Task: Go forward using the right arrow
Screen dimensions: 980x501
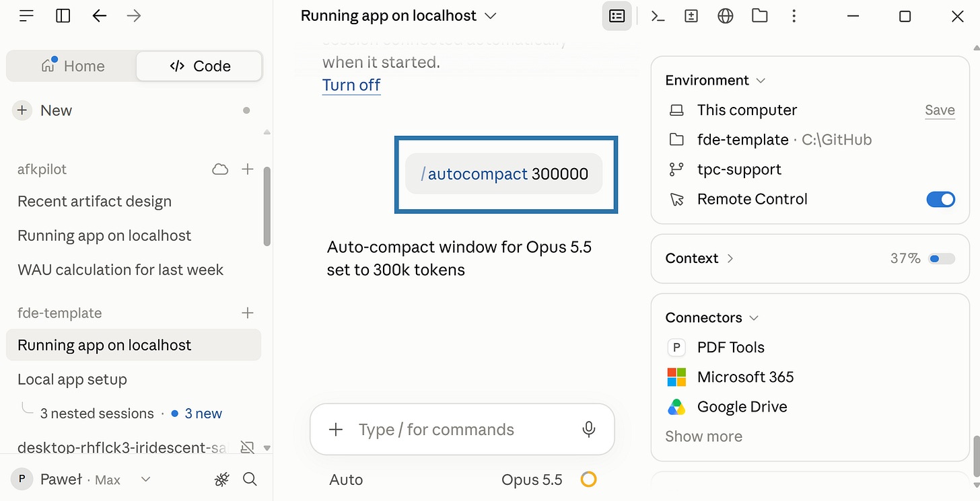Action: tap(134, 16)
